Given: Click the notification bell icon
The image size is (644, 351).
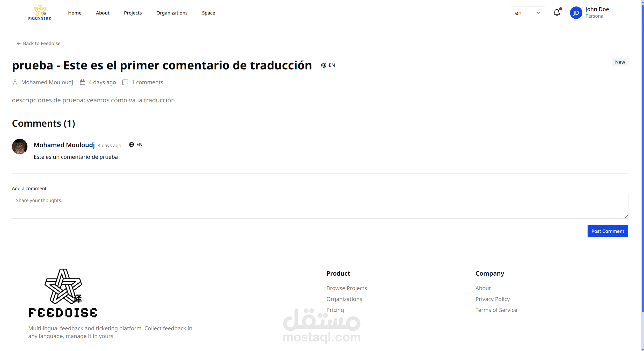Looking at the screenshot, I should point(557,13).
